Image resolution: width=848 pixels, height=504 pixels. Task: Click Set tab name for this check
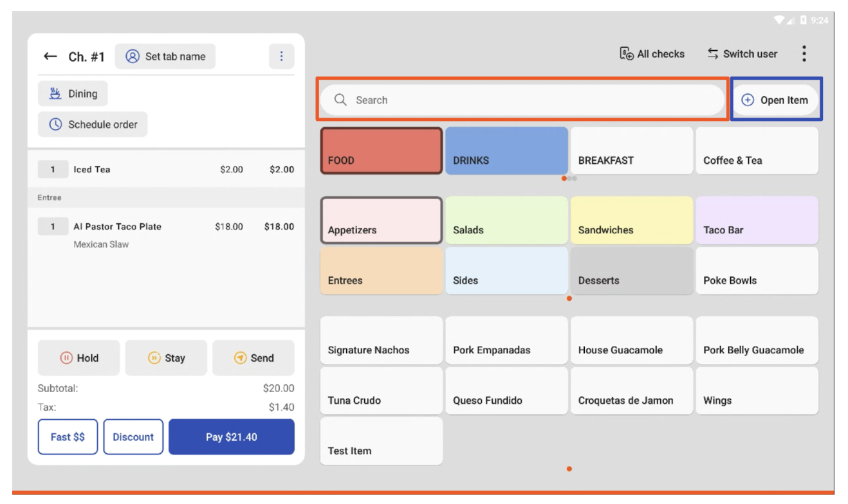point(165,56)
